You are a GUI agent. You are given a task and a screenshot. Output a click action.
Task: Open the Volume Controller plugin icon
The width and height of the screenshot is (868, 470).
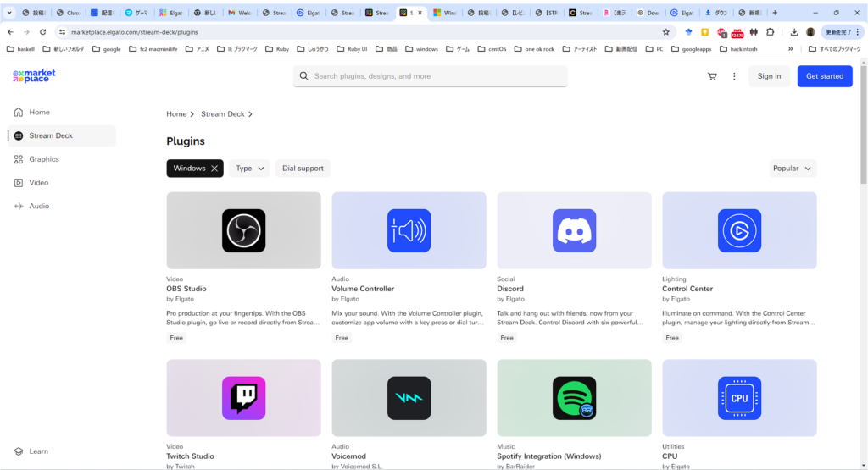[x=409, y=230]
